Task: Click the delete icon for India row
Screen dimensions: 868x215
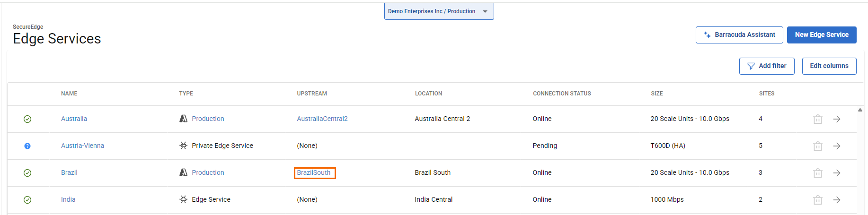Action: point(817,200)
